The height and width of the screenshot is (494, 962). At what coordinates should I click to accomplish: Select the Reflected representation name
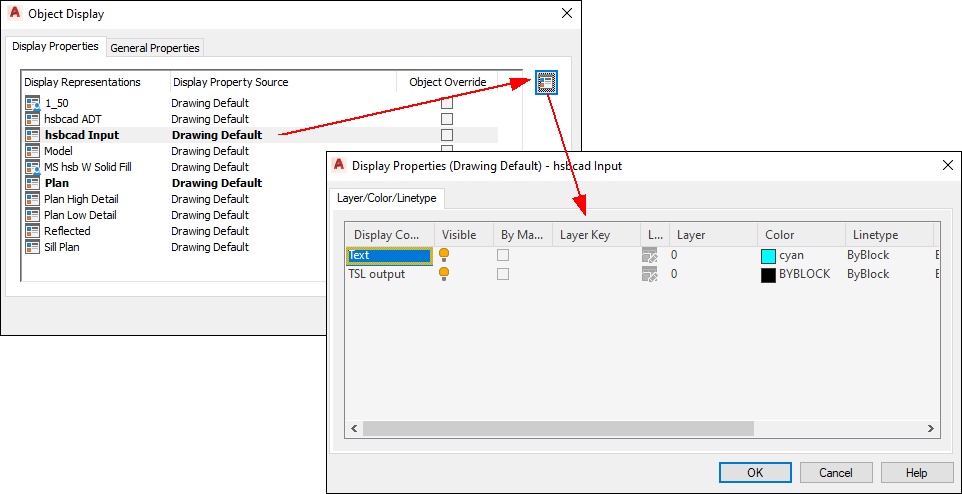click(x=67, y=231)
